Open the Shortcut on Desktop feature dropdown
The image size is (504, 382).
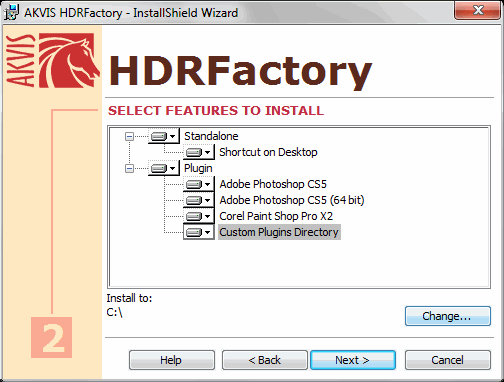(x=199, y=152)
